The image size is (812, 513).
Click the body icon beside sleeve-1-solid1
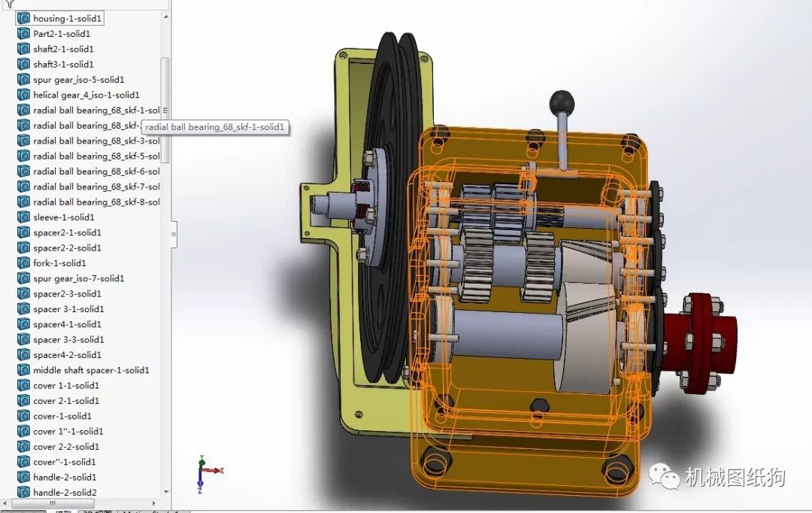pos(23,217)
